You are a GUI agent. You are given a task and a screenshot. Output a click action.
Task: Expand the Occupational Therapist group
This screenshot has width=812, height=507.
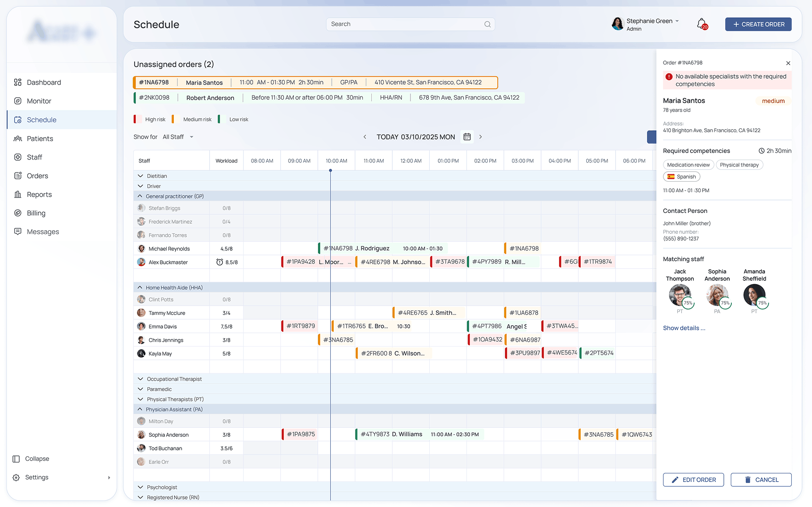coord(140,379)
